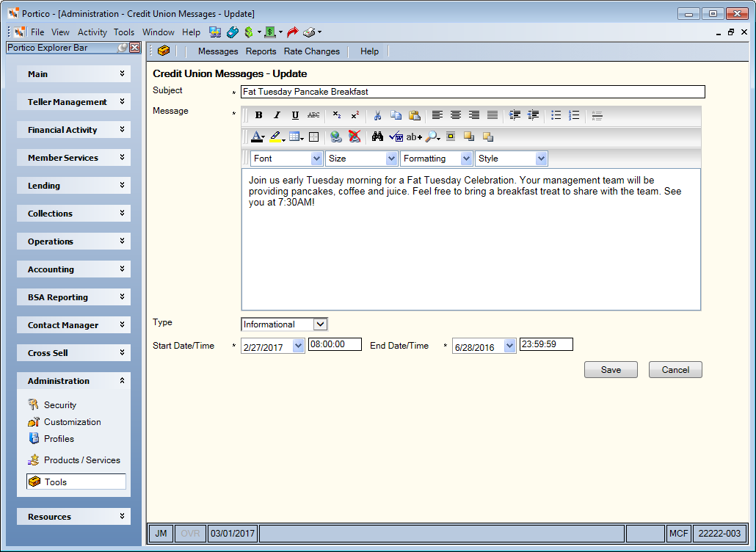Toggle Underline formatting in message editor

coord(295,115)
